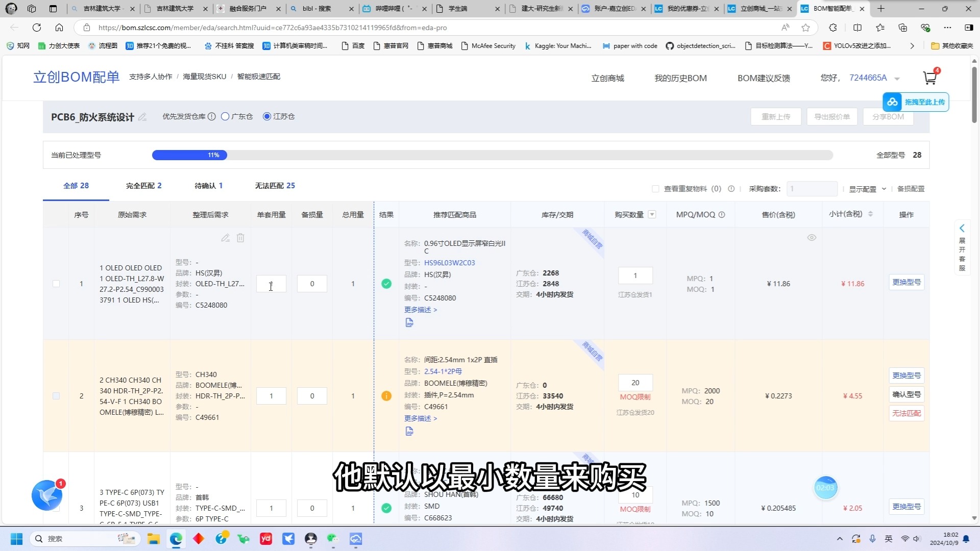This screenshot has width=980, height=551.
Task: Click the trash delete icon in row 1
Action: pos(240,238)
